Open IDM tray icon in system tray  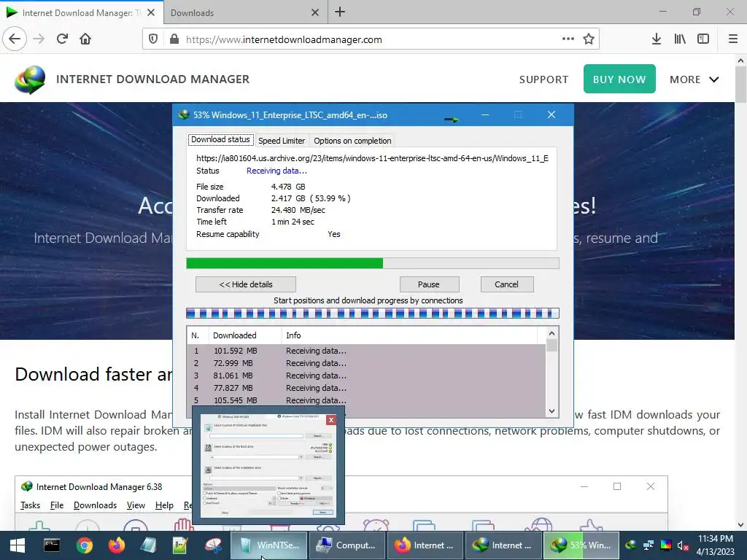(631, 545)
